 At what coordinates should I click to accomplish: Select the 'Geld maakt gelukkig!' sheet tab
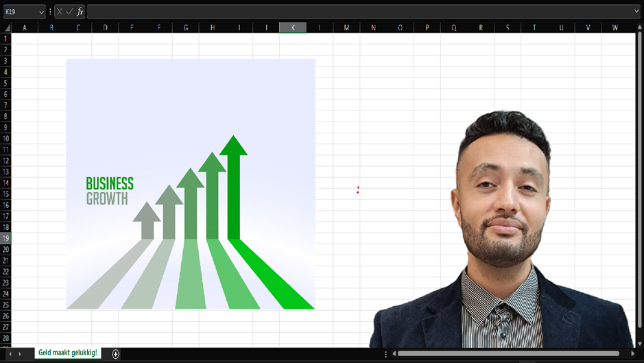pyautogui.click(x=67, y=353)
